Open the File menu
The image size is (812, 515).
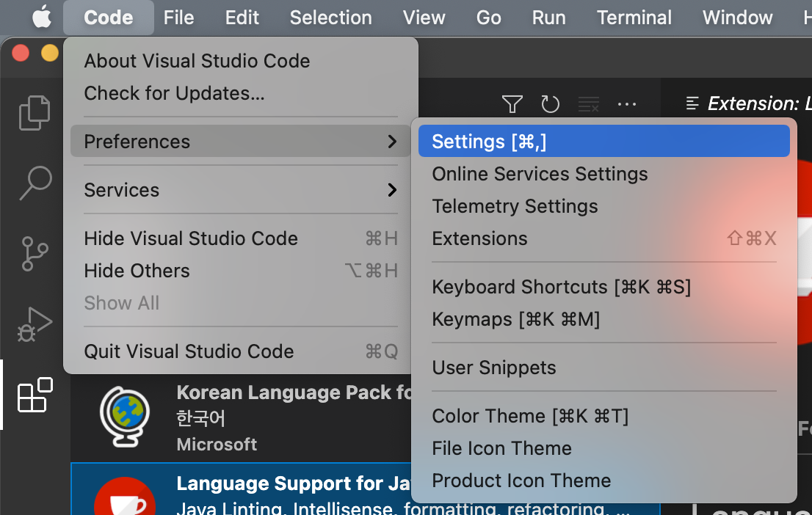click(178, 18)
